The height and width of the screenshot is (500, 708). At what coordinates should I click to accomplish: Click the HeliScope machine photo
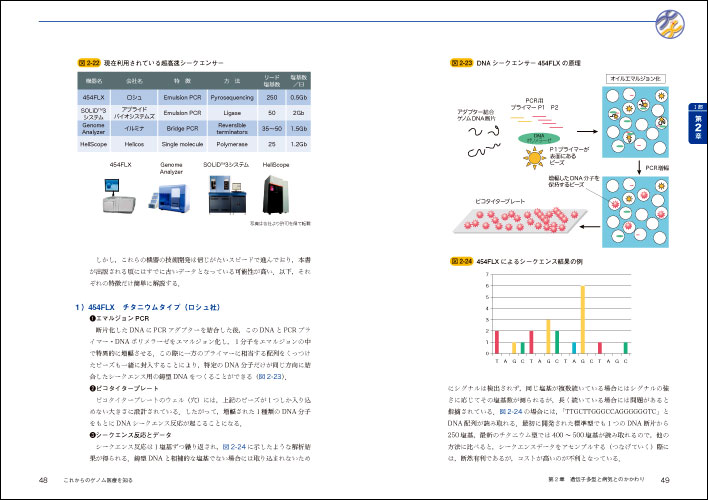point(275,193)
